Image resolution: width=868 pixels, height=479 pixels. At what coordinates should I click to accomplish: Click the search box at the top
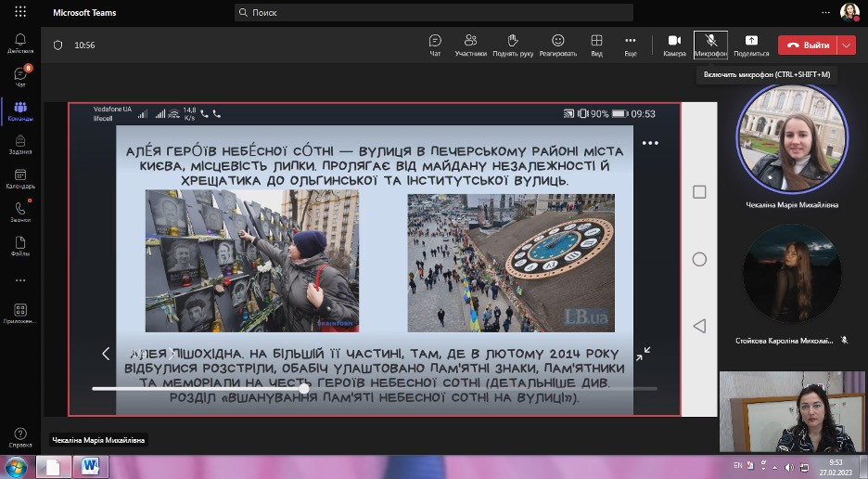pos(434,13)
